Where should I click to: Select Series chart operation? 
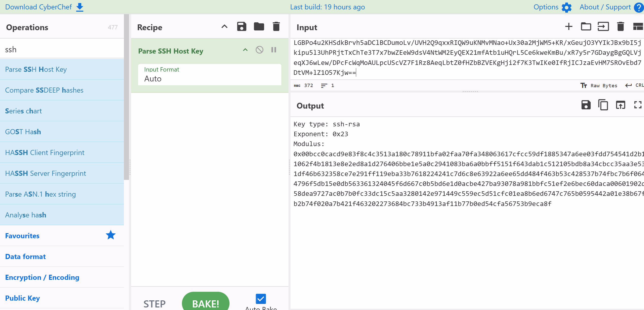click(62, 111)
